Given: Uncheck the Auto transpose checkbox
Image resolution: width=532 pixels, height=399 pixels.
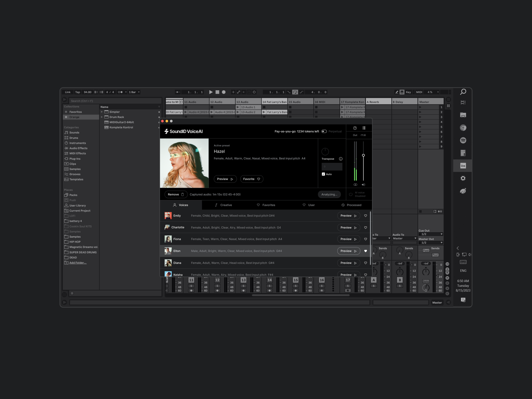Looking at the screenshot, I should (323, 174).
